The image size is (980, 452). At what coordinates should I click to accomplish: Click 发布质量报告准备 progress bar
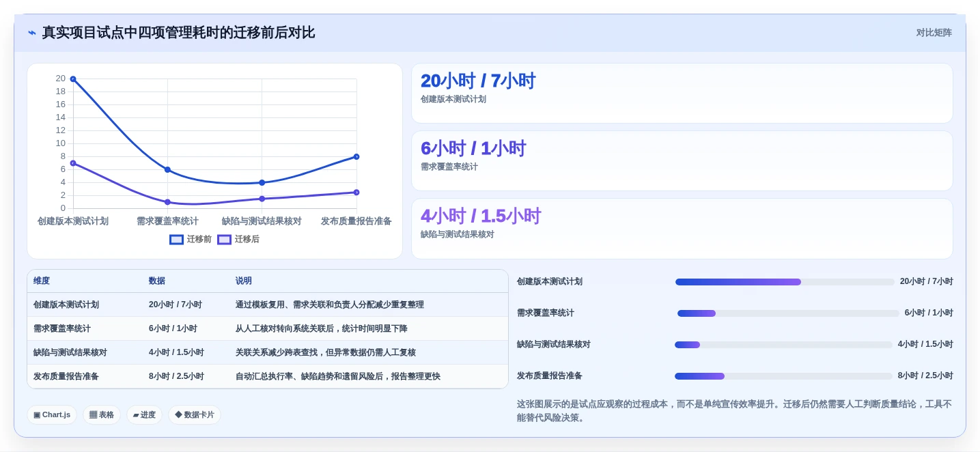point(783,376)
